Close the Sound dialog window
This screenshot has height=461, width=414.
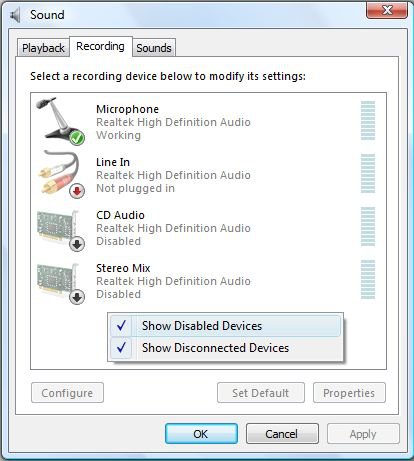(x=387, y=11)
